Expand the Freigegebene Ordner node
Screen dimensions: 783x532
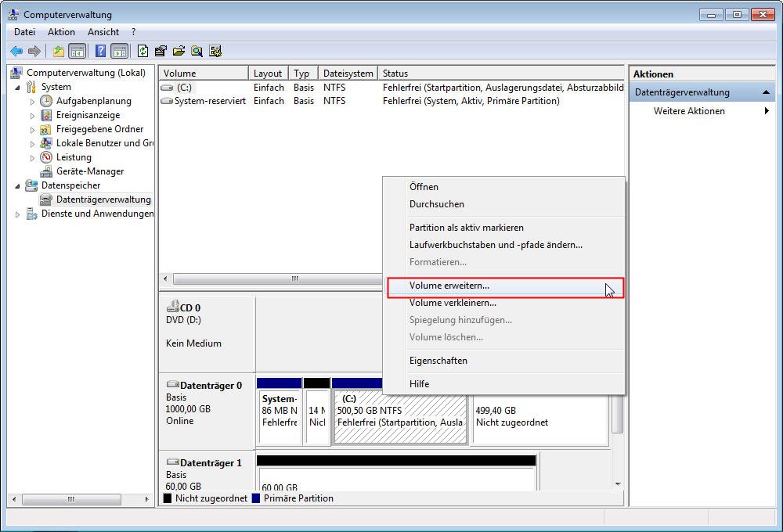(x=32, y=130)
